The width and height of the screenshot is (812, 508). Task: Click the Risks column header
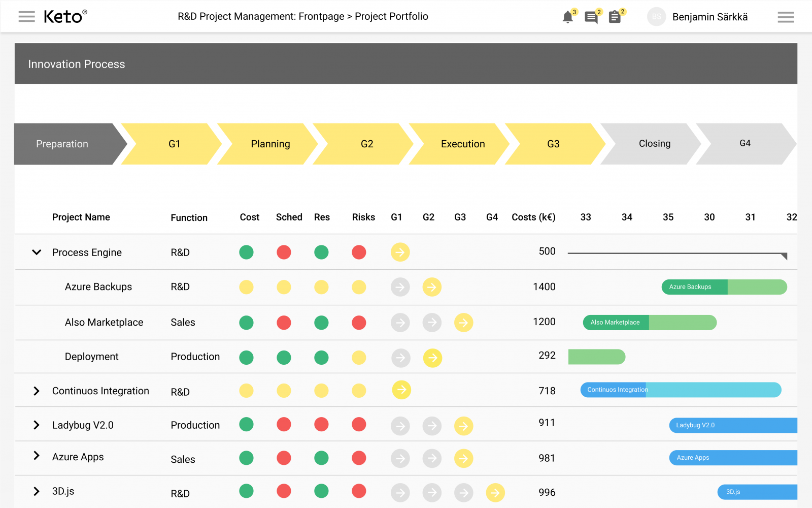tap(363, 217)
